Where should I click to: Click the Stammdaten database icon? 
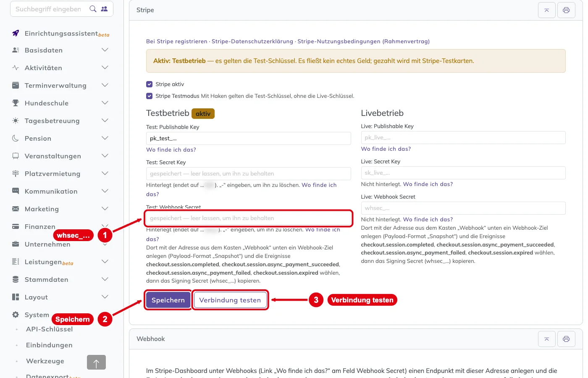(x=16, y=279)
